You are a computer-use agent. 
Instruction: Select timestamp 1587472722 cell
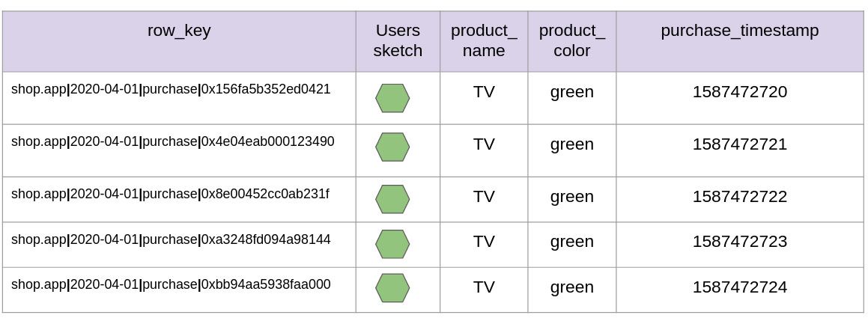tap(740, 197)
